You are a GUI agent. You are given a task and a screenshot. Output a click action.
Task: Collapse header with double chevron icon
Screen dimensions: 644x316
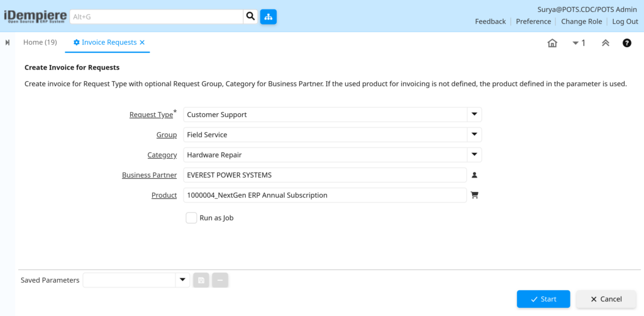606,43
